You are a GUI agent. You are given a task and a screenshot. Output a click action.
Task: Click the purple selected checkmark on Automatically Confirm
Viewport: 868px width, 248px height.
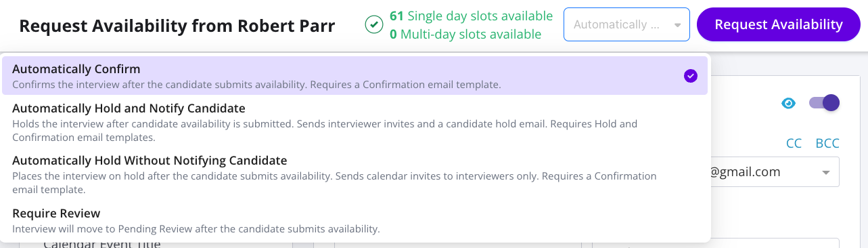[x=690, y=76]
